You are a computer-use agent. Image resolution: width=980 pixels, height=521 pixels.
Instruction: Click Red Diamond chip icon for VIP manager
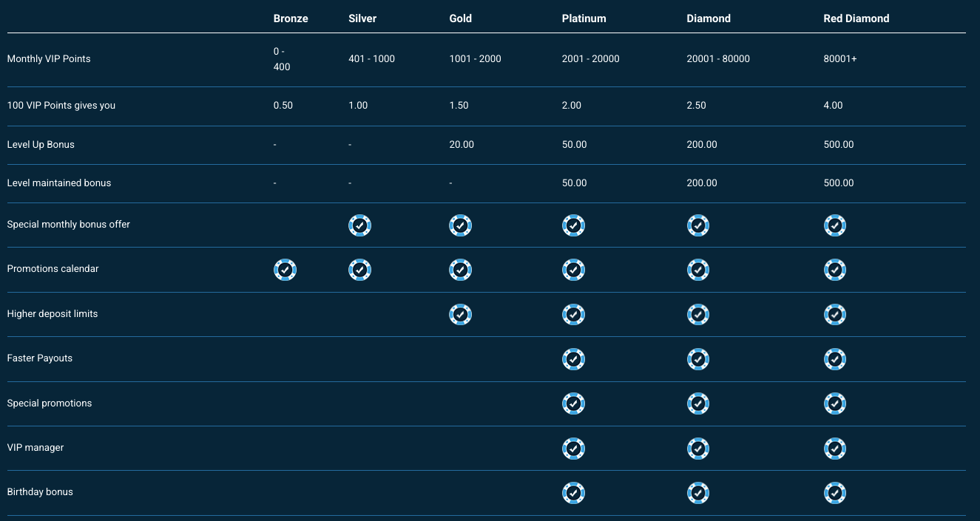(834, 449)
